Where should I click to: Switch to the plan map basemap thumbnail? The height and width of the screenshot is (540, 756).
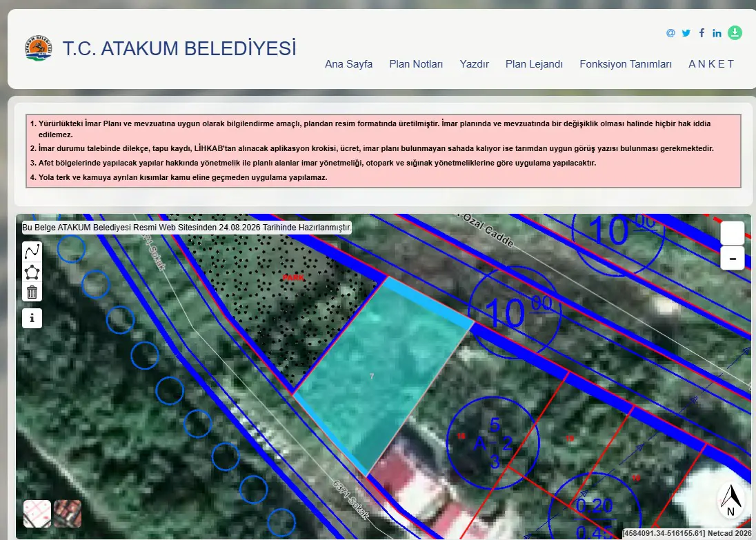(x=37, y=514)
